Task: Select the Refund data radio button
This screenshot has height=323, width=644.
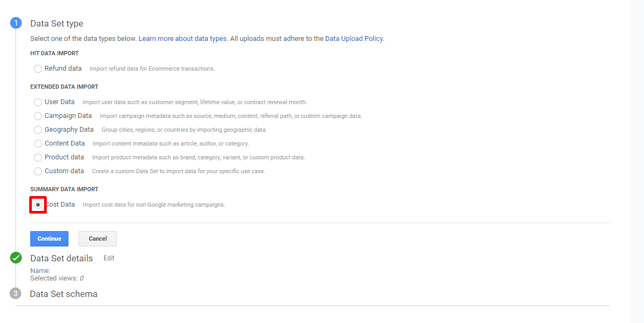Action: (x=38, y=69)
